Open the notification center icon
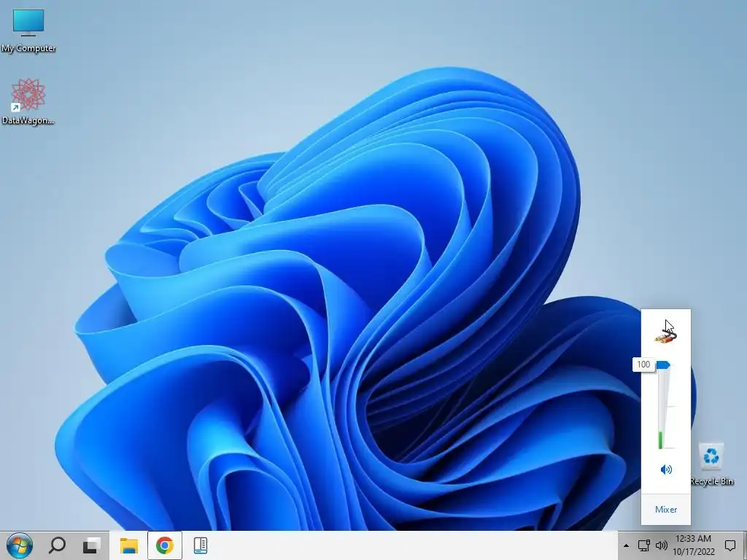 point(729,545)
